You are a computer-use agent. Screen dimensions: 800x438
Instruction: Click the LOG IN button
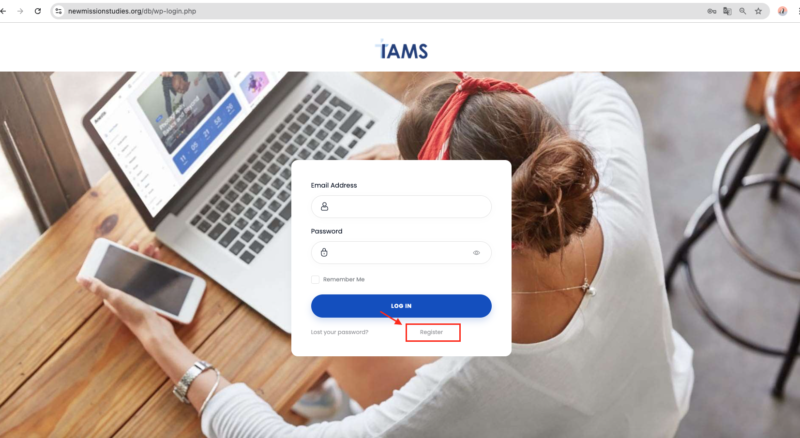tap(401, 306)
